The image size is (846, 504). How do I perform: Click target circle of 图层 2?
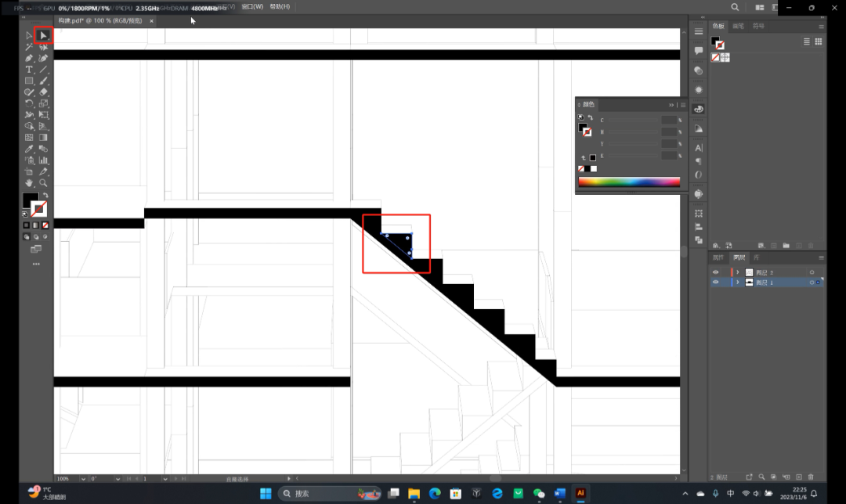pos(812,272)
